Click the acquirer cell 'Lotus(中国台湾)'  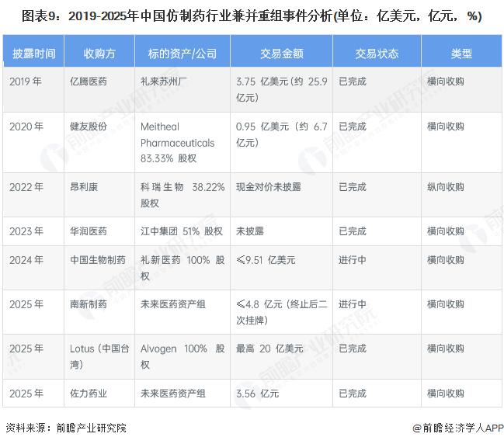click(99, 356)
